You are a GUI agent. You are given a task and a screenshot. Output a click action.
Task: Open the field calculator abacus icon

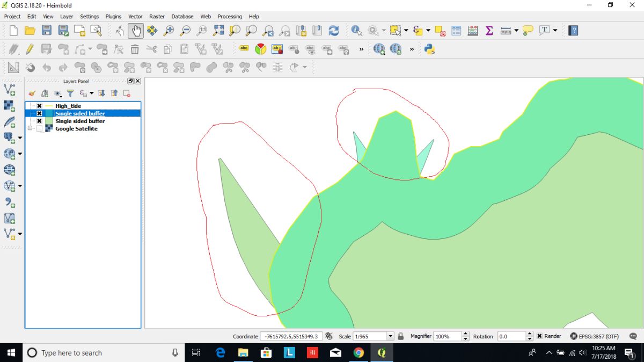pos(472,31)
